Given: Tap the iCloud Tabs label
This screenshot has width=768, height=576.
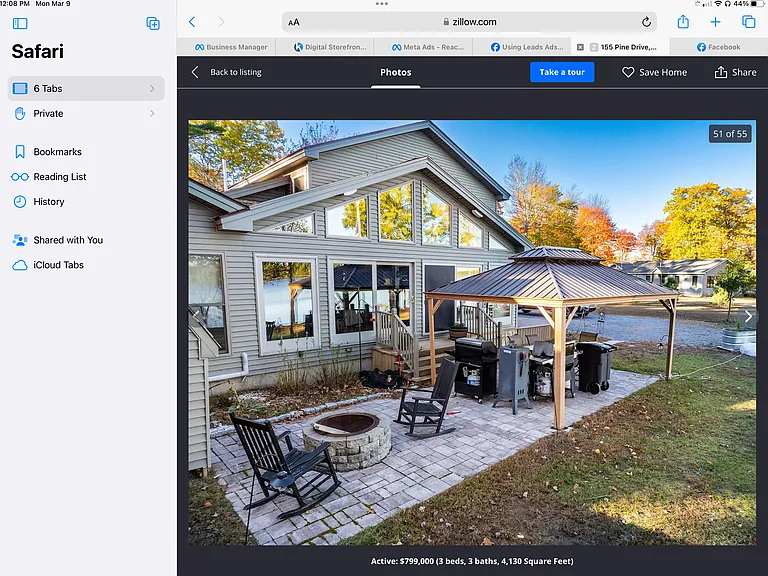Looking at the screenshot, I should (58, 265).
